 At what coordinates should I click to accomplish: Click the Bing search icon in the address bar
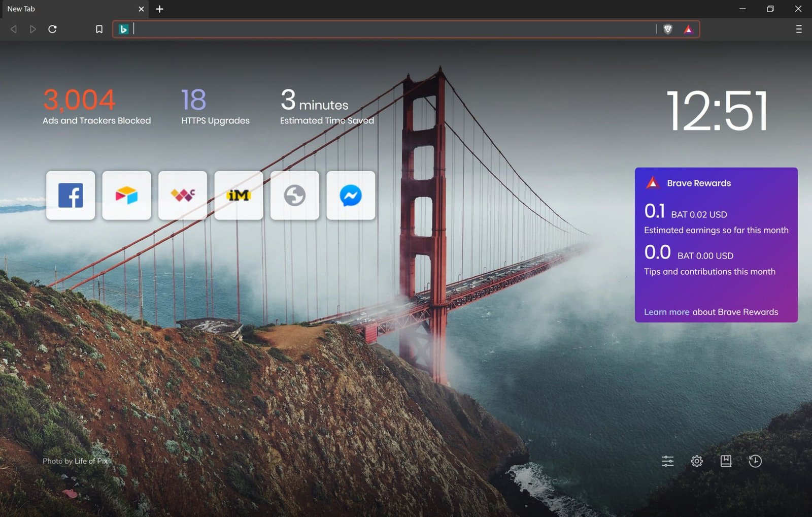pyautogui.click(x=122, y=29)
